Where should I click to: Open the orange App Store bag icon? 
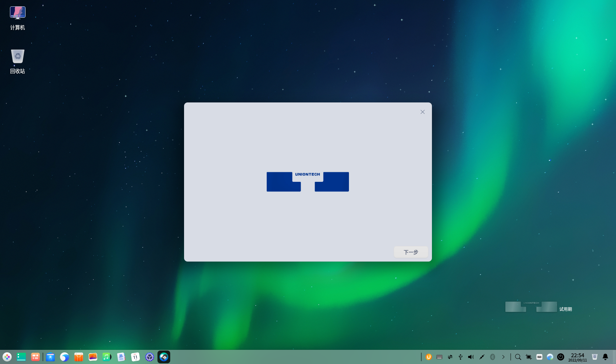[x=79, y=357]
